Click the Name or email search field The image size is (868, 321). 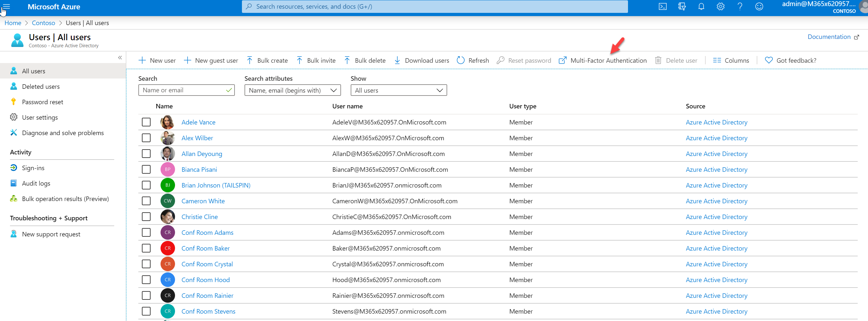pos(186,90)
